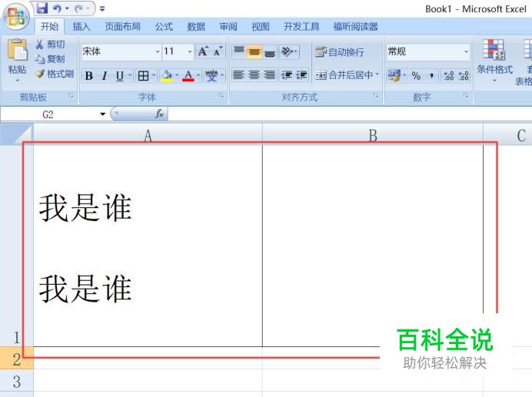532x397 pixels.
Task: Undo the last action
Action: (x=57, y=8)
